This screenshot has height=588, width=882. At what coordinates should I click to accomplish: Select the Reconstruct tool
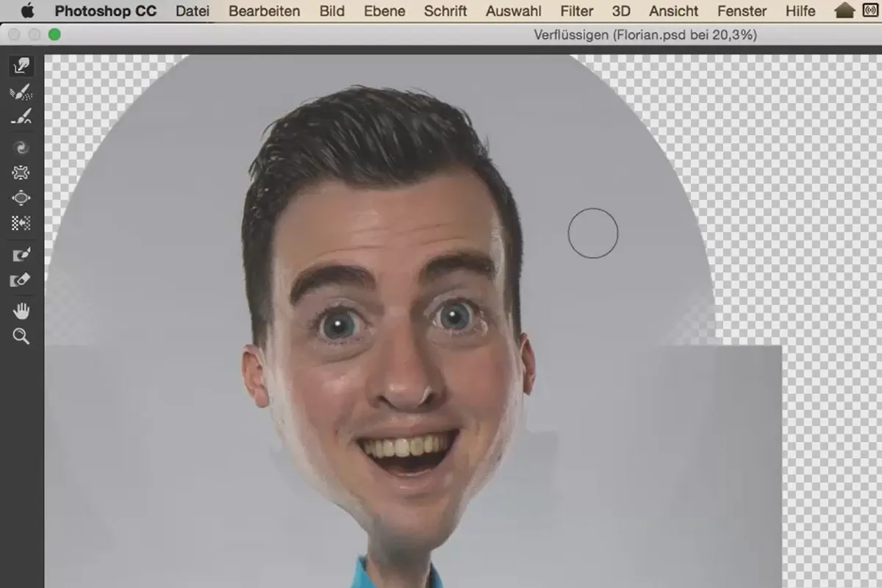click(21, 92)
